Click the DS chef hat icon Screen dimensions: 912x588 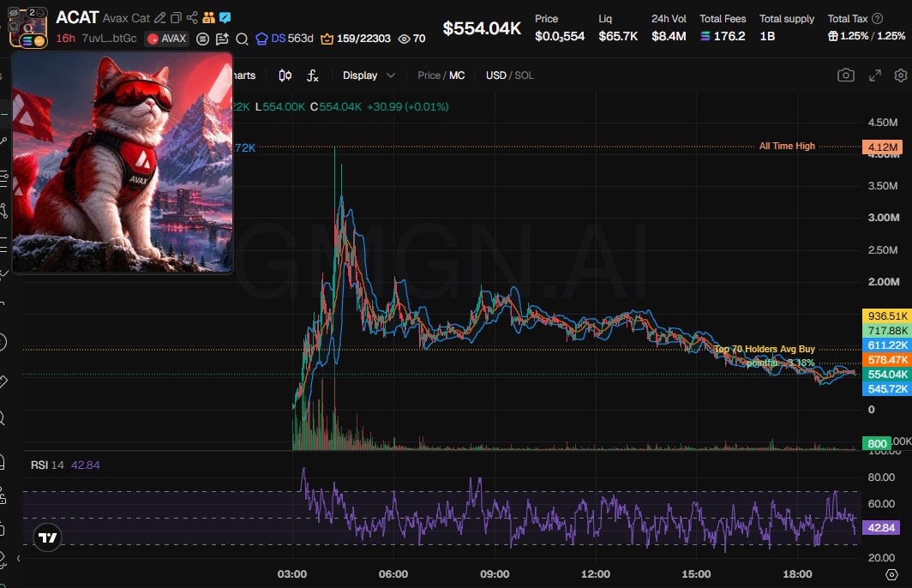tap(261, 39)
